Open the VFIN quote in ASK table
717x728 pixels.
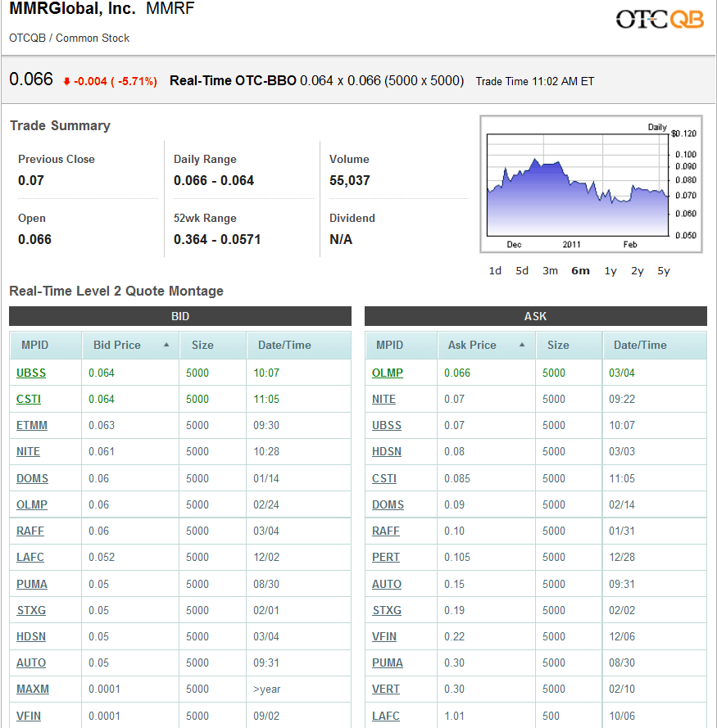point(384,636)
